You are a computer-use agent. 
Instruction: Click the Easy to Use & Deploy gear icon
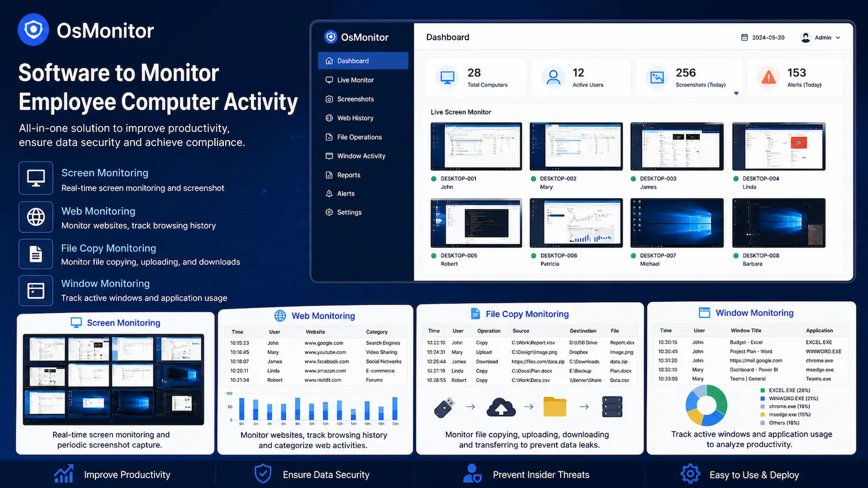[x=690, y=474]
